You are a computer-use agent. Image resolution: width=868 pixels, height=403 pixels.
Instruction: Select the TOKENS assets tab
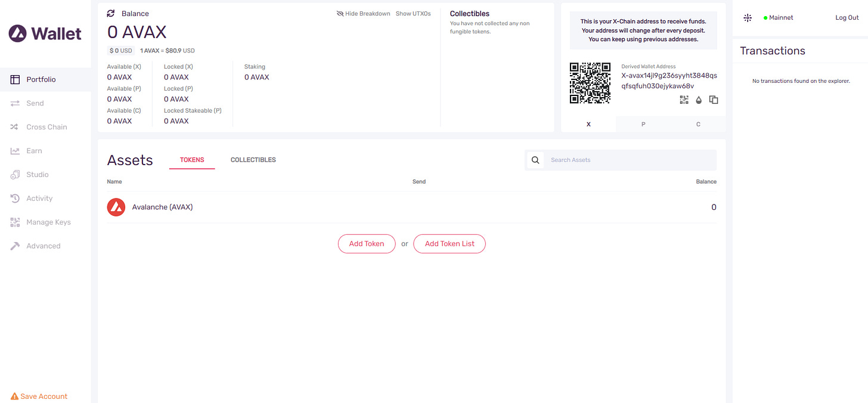point(192,160)
